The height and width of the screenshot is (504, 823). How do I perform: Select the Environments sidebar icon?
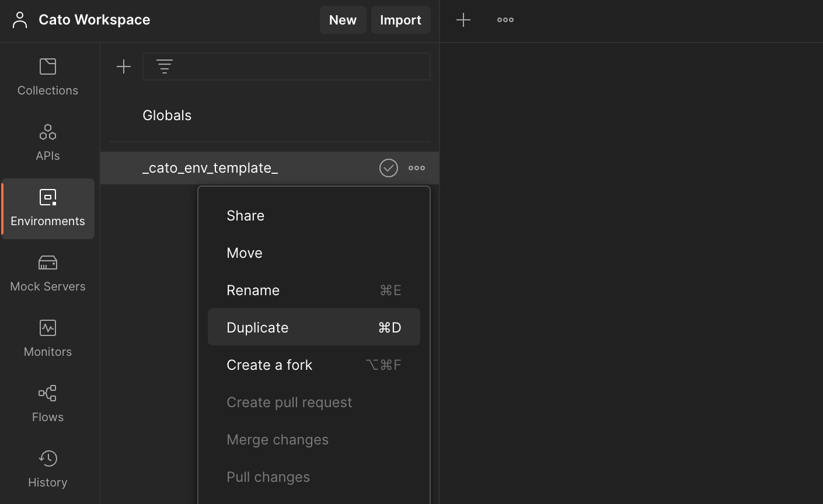(47, 207)
